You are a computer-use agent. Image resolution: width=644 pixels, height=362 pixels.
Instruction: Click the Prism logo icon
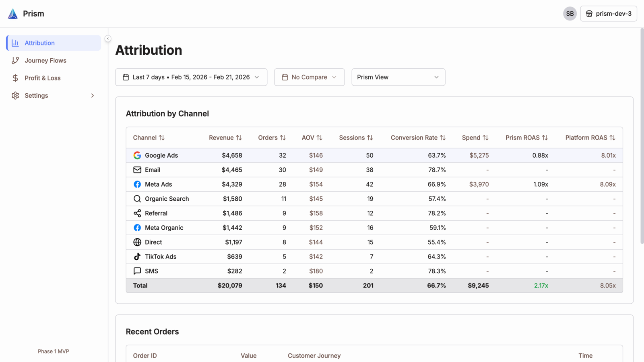tap(13, 14)
